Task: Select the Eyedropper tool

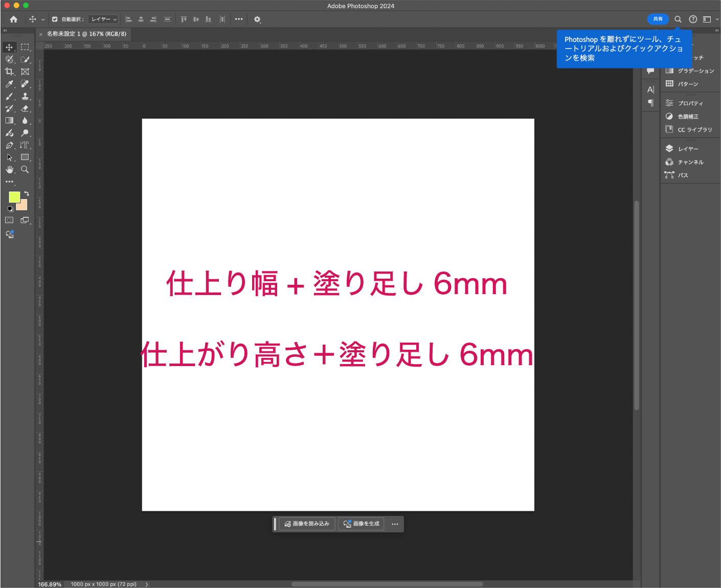Action: [x=9, y=84]
